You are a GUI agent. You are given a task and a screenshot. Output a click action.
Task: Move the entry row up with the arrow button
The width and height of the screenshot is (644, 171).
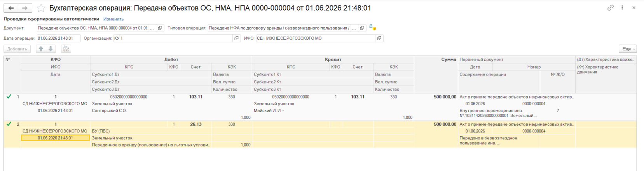click(41, 49)
